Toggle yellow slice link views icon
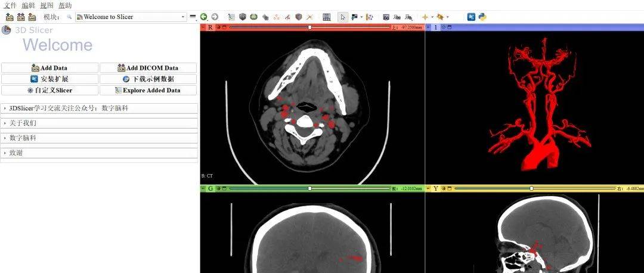The height and width of the screenshot is (273, 644). click(444, 188)
